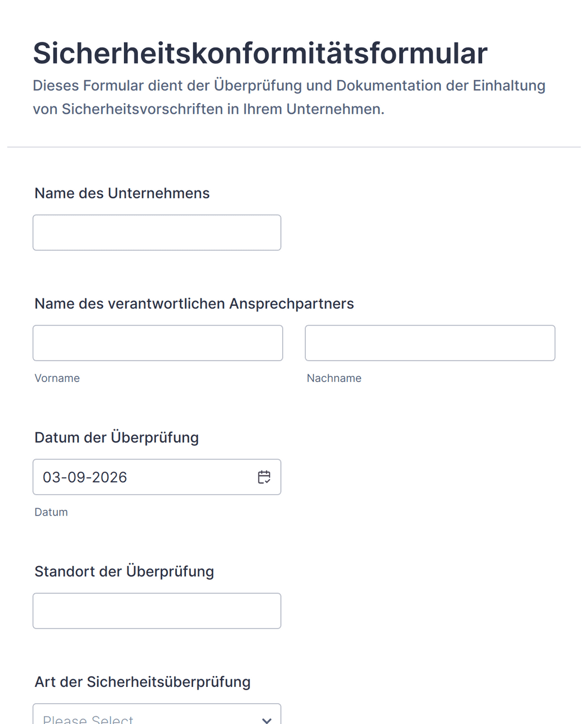Image resolution: width=588 pixels, height=724 pixels.
Task: Open the calendar date picker icon
Action: click(264, 477)
